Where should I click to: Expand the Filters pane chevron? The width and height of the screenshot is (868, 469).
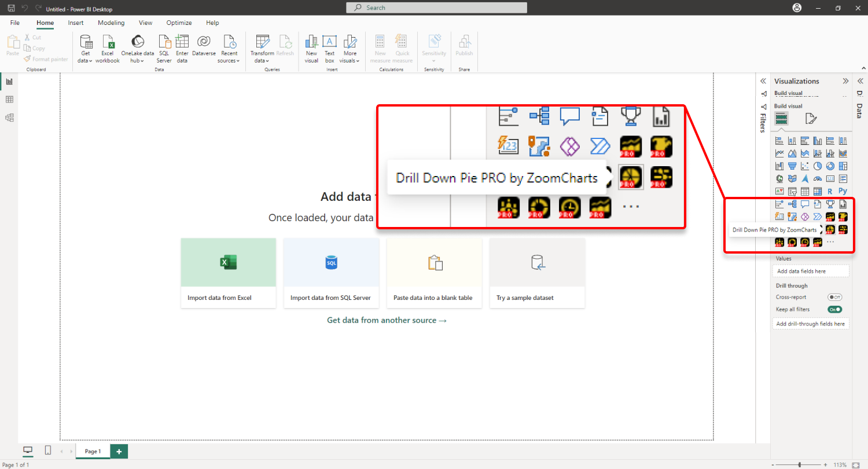(763, 81)
